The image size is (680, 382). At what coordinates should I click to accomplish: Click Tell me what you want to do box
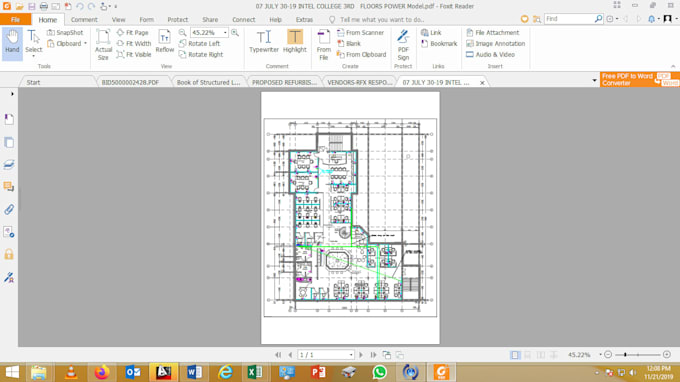pos(377,20)
